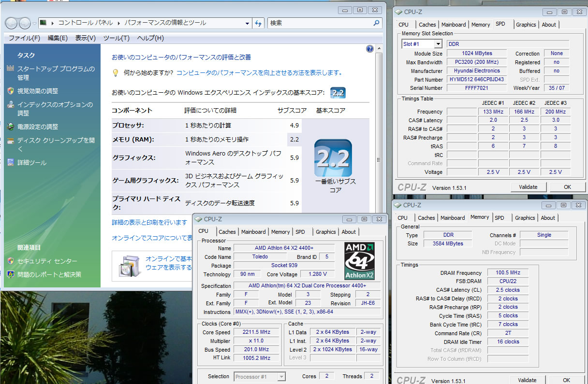Click the AMD Athlon 64 X2 logo
This screenshot has width=588, height=384.
[x=360, y=261]
